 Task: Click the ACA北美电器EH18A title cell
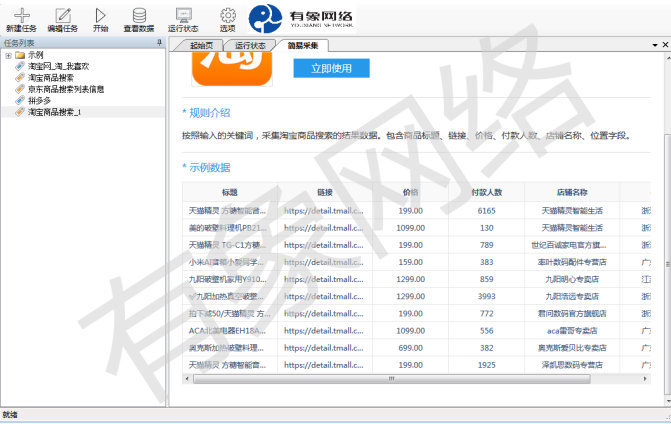(230, 331)
